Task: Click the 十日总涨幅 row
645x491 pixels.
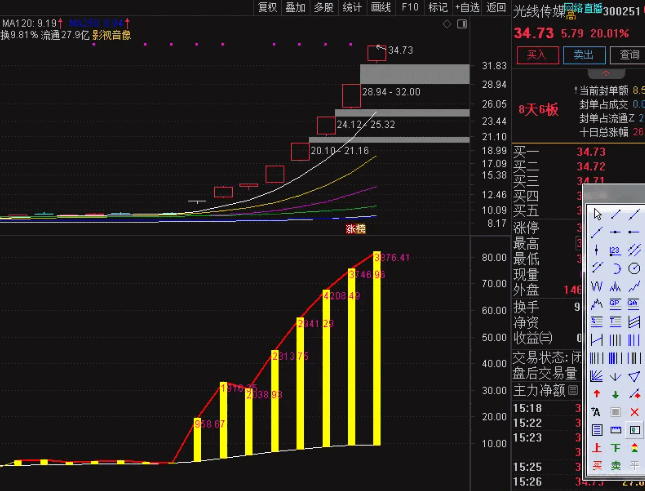Action: (612, 132)
